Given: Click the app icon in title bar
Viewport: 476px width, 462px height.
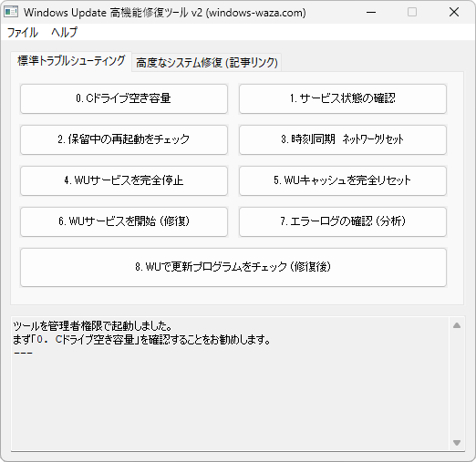Looking at the screenshot, I should pyautogui.click(x=11, y=12).
